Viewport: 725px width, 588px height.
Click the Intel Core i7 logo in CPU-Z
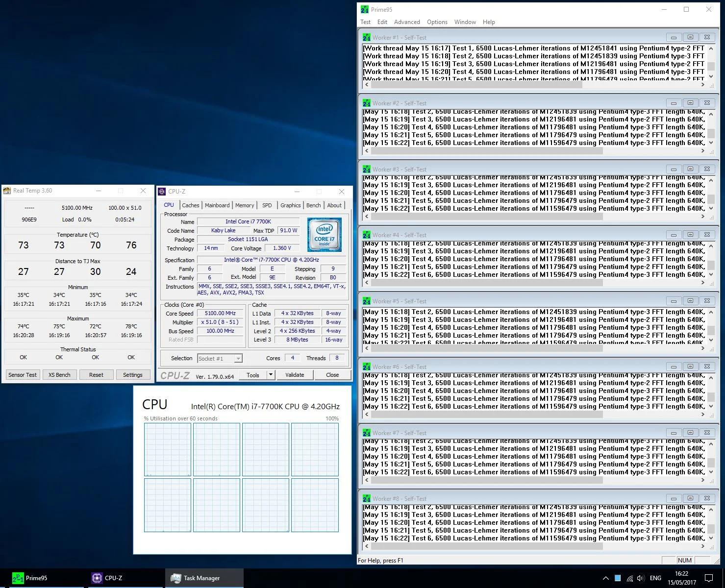(325, 235)
